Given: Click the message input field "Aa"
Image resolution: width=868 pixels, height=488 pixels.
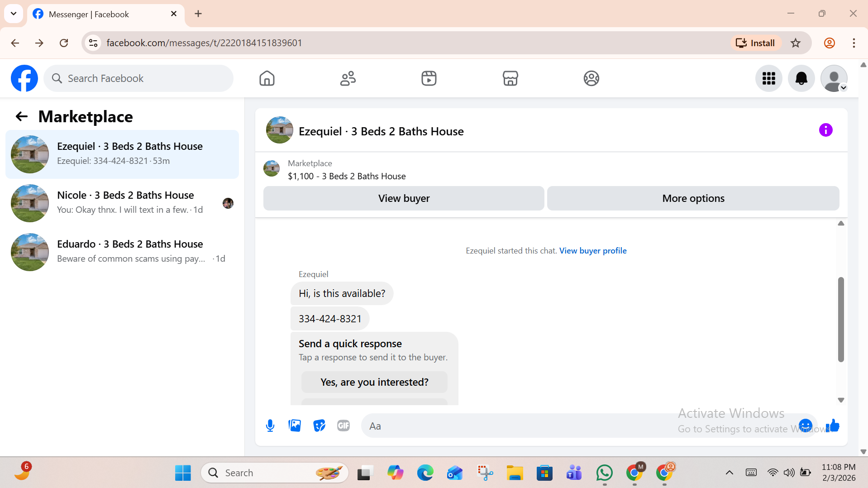Looking at the screenshot, I should pyautogui.click(x=579, y=426).
